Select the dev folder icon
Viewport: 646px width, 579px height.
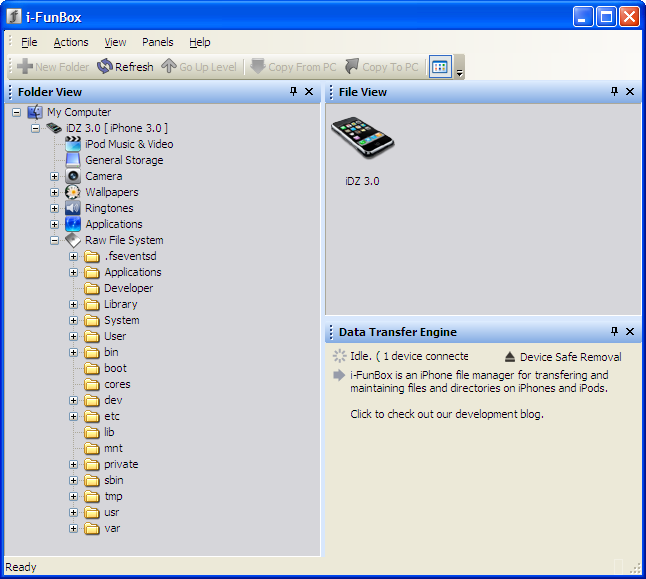92,401
